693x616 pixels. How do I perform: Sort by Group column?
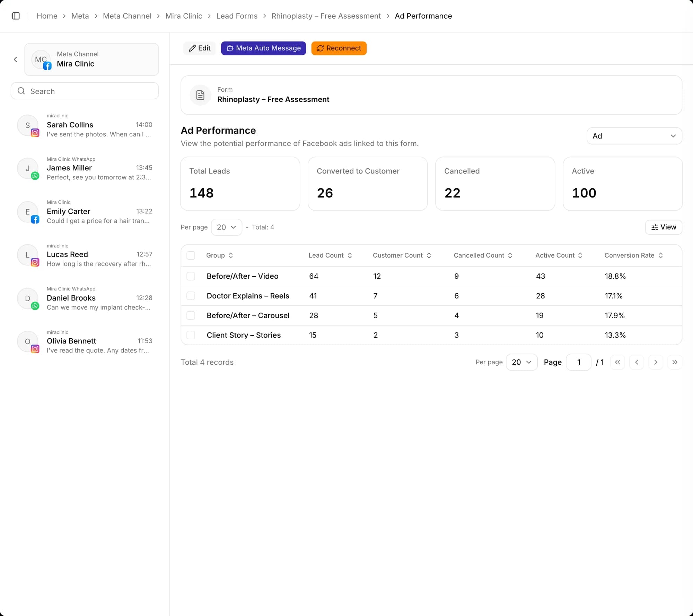click(x=219, y=256)
